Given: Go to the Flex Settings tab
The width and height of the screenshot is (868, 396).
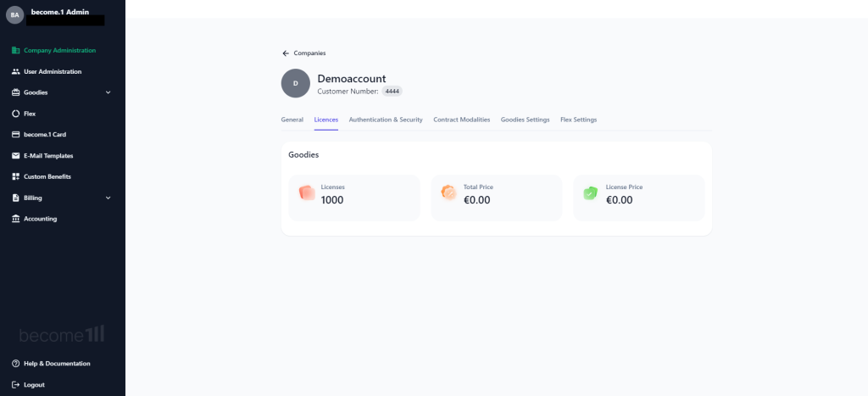Looking at the screenshot, I should point(578,120).
